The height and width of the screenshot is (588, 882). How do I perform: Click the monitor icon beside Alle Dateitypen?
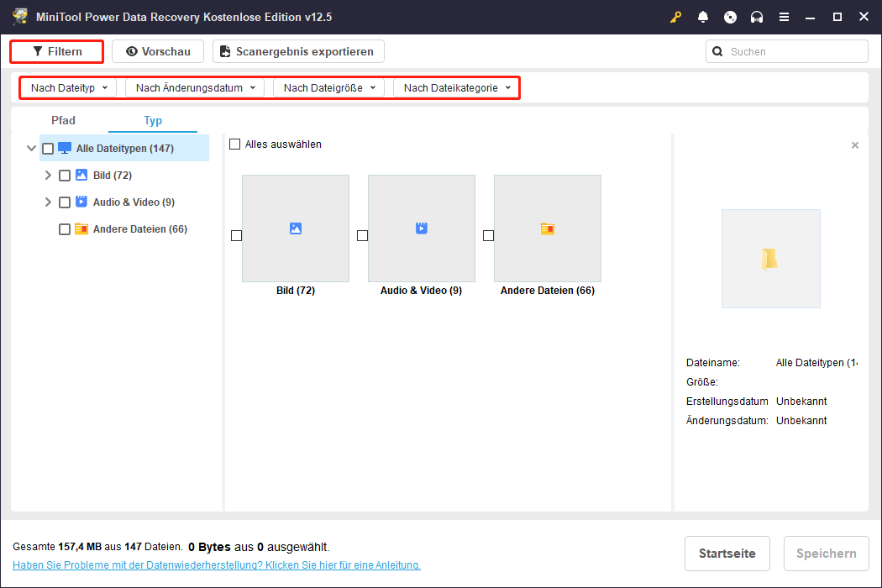pos(65,148)
